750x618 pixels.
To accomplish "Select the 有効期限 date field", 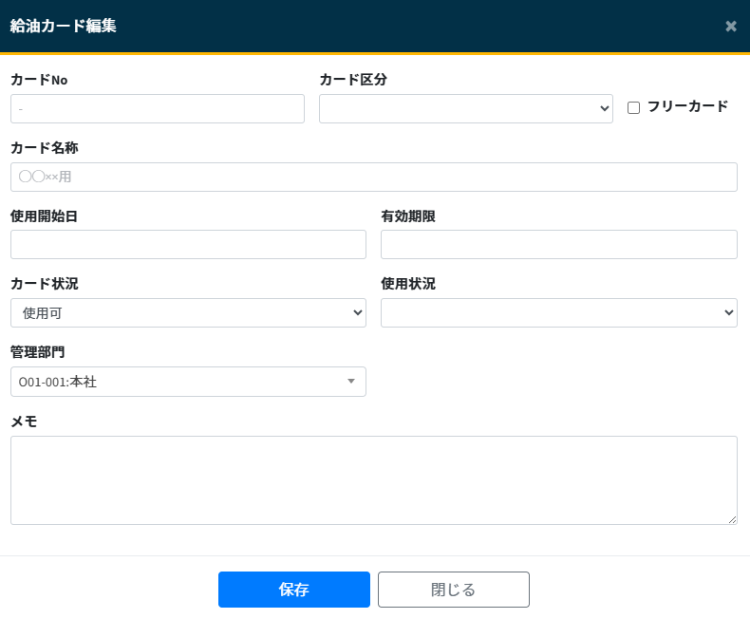I will pos(558,245).
